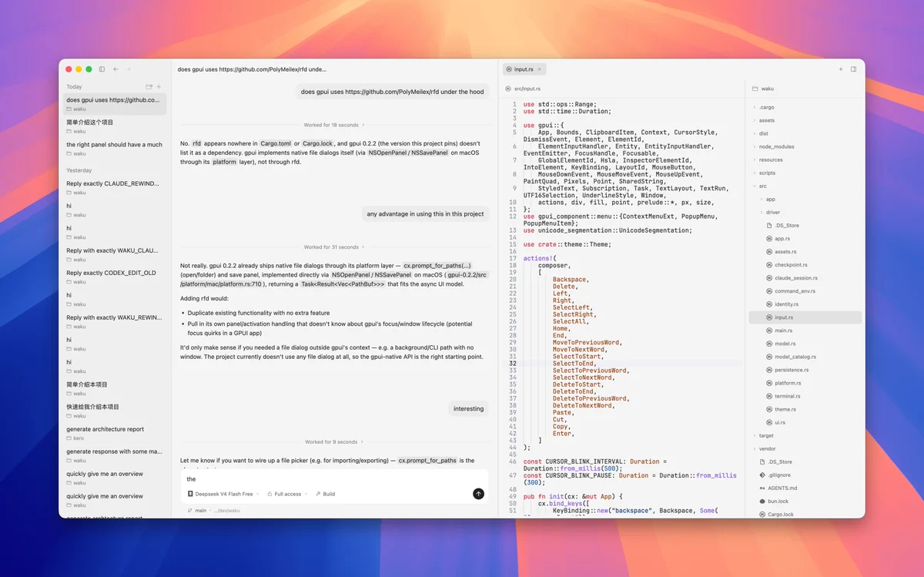Start a new chat with plus icon
The image size is (924, 577).
[x=159, y=87]
